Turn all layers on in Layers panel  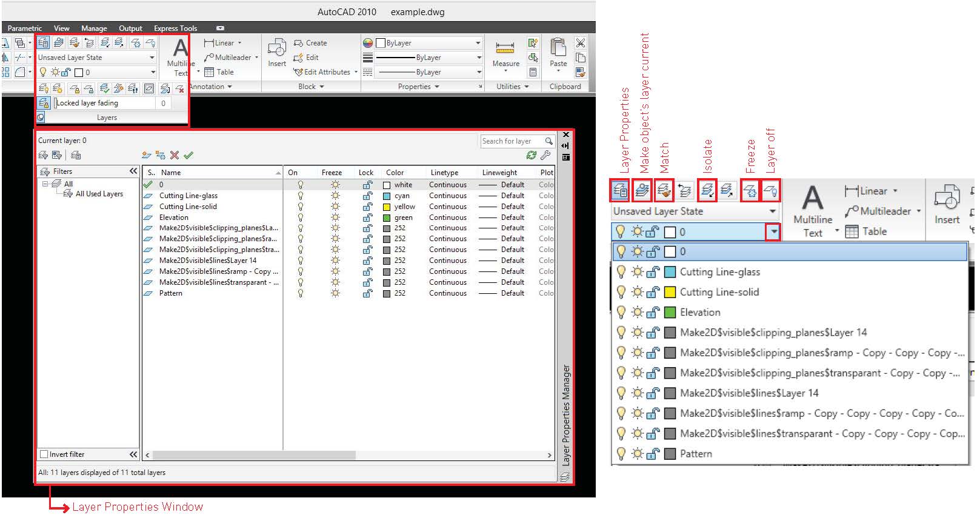[x=44, y=88]
